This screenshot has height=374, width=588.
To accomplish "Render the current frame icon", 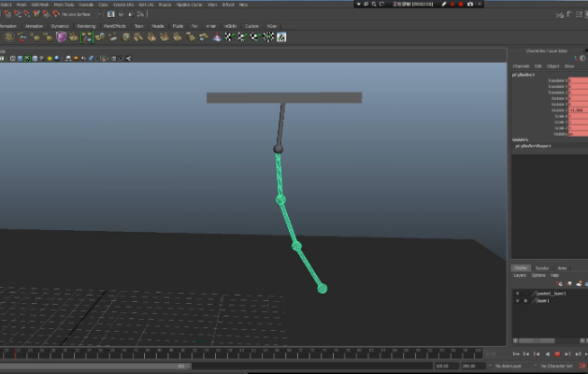I will [x=121, y=14].
